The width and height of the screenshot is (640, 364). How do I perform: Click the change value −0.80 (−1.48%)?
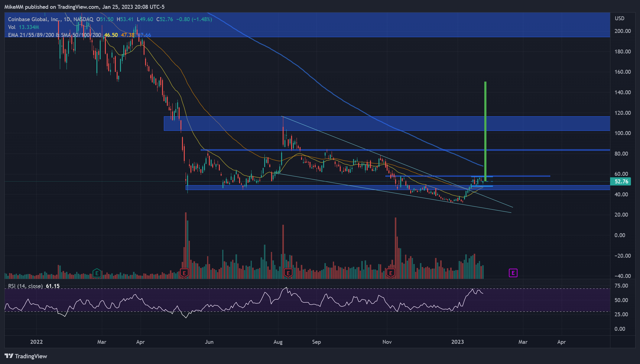tap(194, 19)
